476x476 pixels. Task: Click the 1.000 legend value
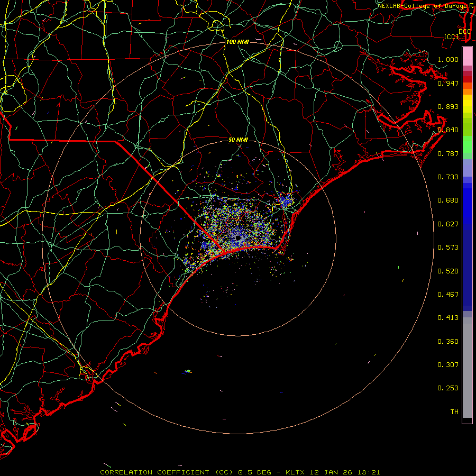coord(448,59)
